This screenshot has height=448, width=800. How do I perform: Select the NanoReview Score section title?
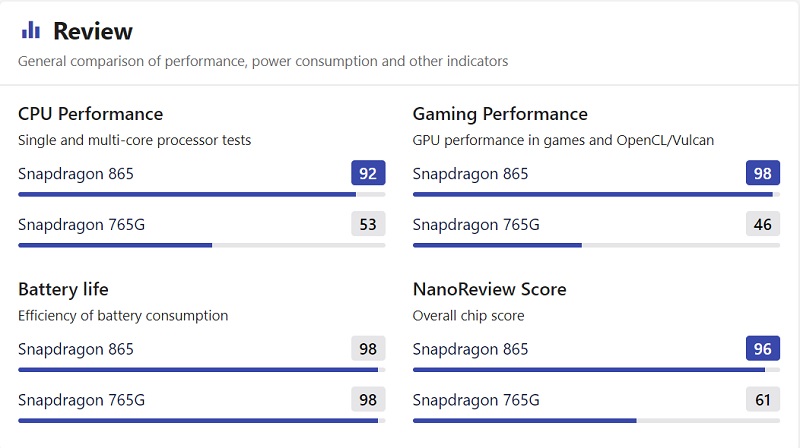point(489,289)
